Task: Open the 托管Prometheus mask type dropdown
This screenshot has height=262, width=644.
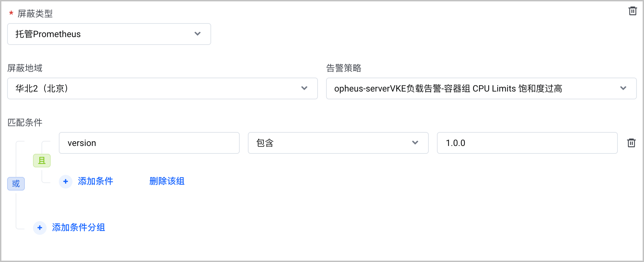Action: (109, 34)
